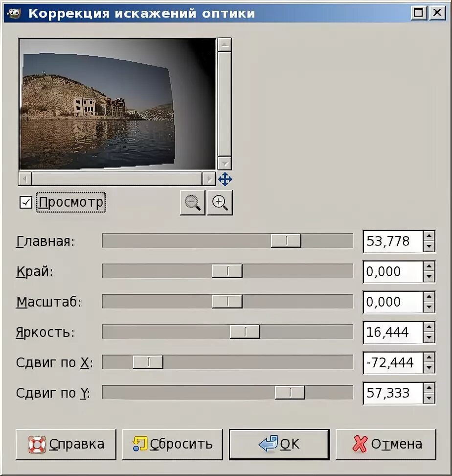Image resolution: width=452 pixels, height=476 pixels.
Task: Increase Сдвиг по X with up arrow
Action: tap(429, 357)
